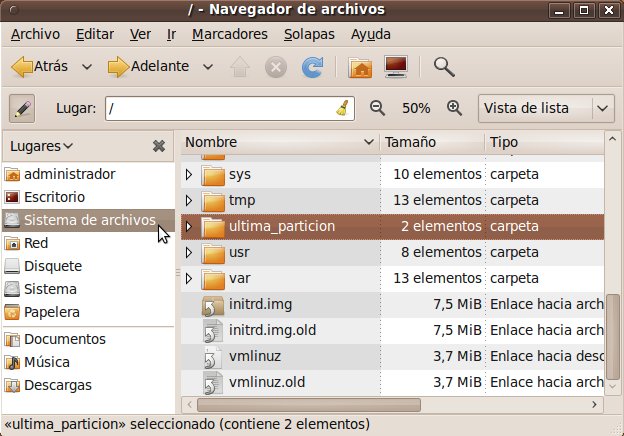Expand the usr folder triangle

click(x=189, y=252)
